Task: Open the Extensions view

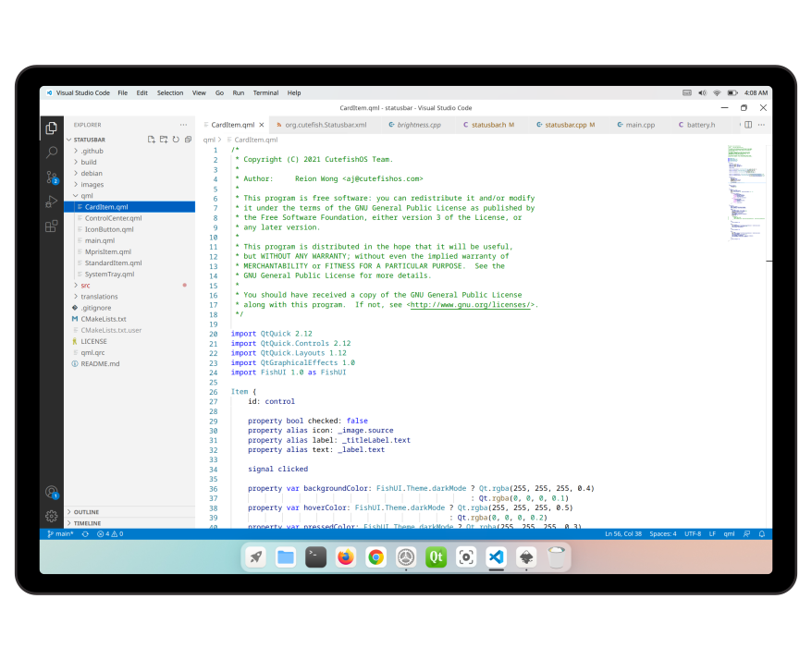Action: click(x=51, y=226)
